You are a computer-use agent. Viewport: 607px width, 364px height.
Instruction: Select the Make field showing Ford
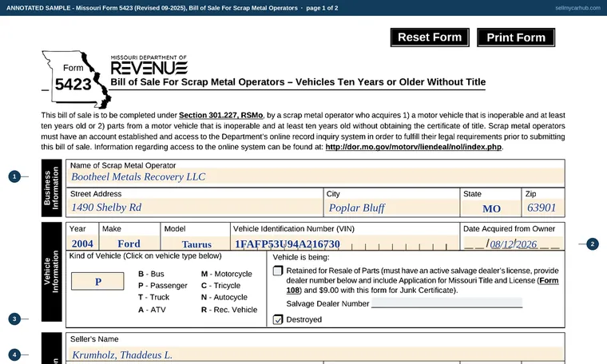click(x=129, y=243)
